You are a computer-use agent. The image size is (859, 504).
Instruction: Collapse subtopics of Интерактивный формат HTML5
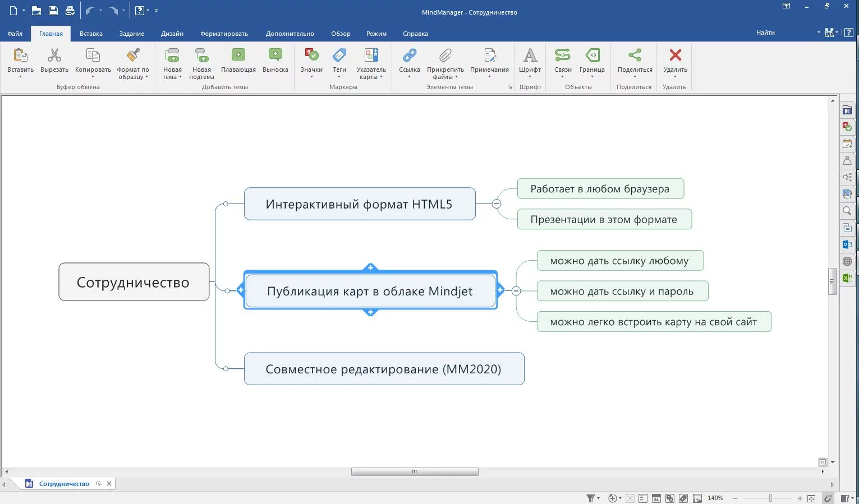497,204
